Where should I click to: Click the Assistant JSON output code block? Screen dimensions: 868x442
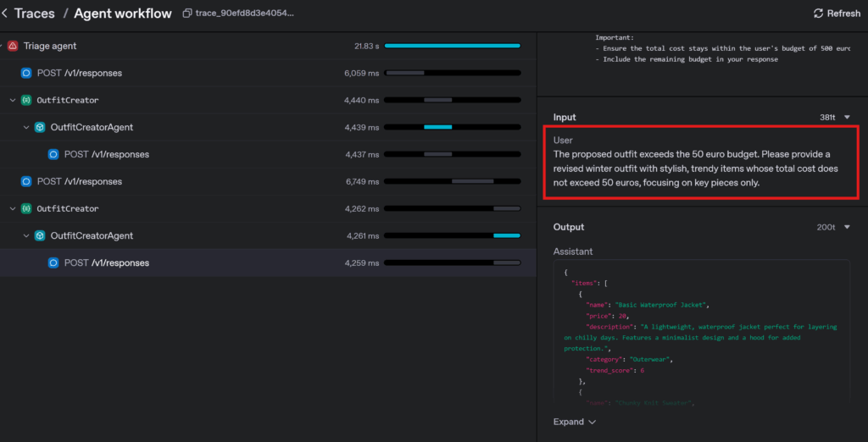701,334
